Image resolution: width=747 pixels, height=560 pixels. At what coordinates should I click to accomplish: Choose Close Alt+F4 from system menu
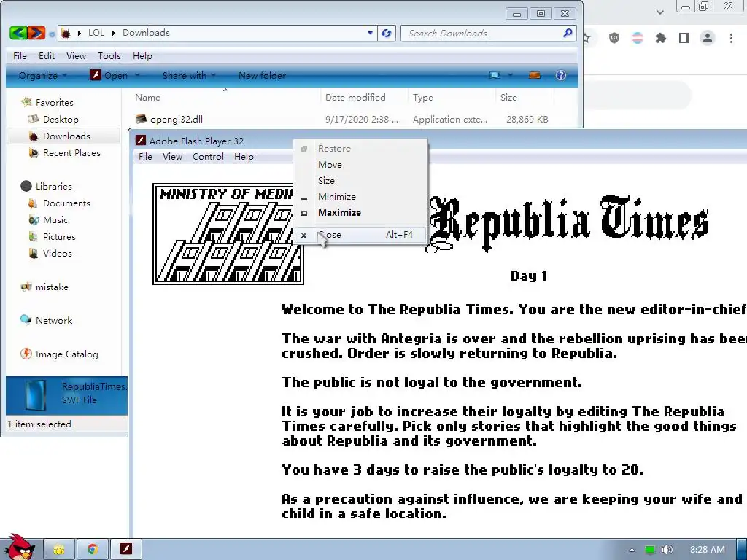360,234
